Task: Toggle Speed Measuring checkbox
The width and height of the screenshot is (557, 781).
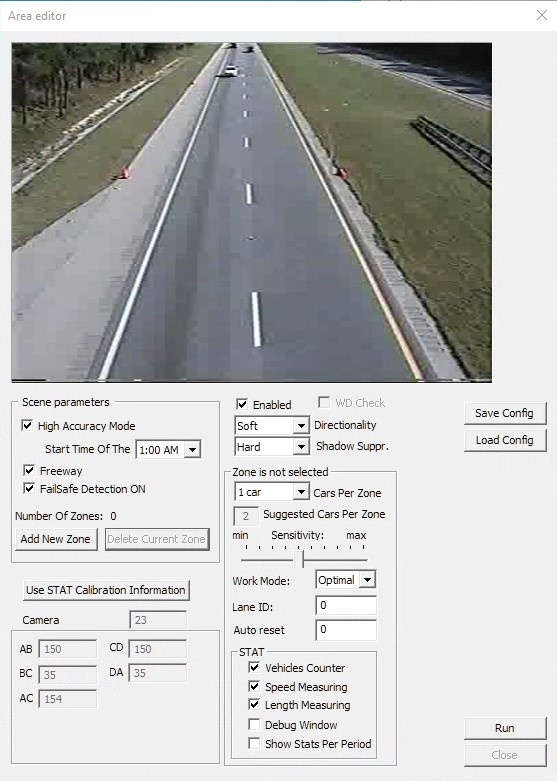Action: pos(254,686)
